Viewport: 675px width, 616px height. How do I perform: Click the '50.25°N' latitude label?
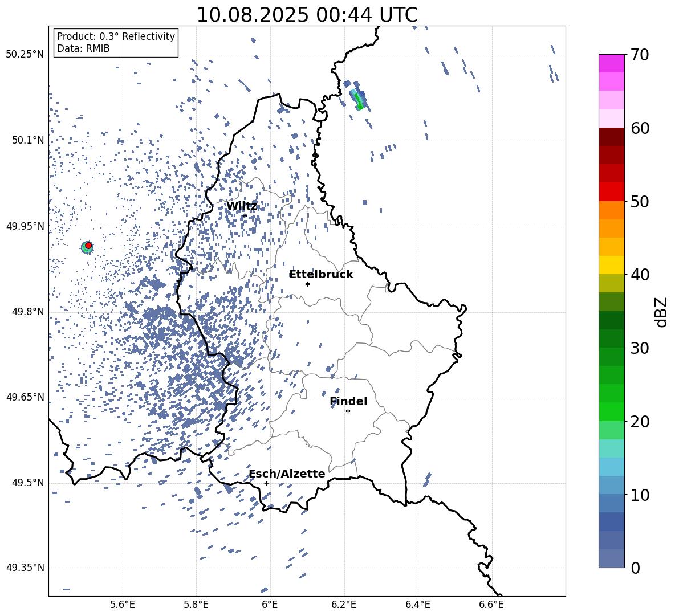coord(25,55)
